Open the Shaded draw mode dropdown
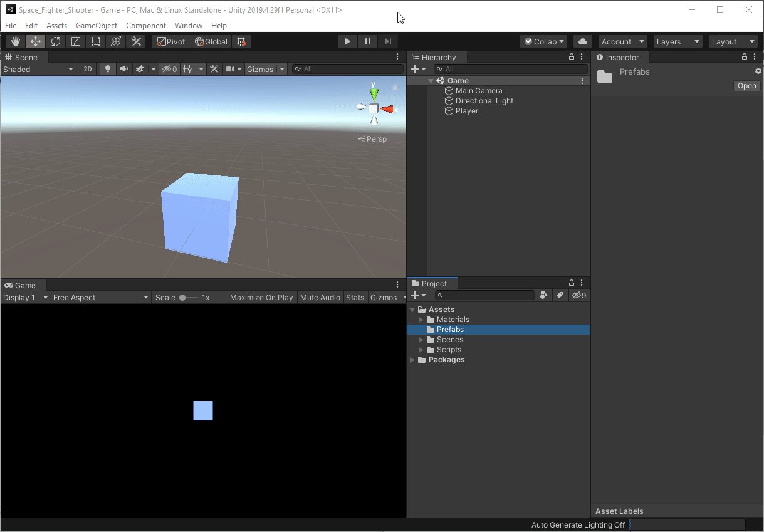 pyautogui.click(x=39, y=69)
